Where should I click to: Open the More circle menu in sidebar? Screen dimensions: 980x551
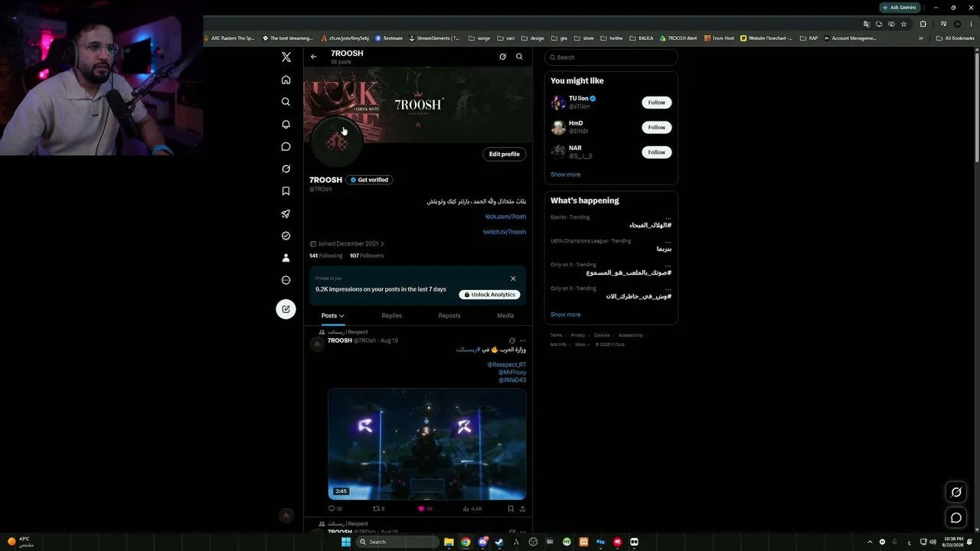click(x=286, y=280)
